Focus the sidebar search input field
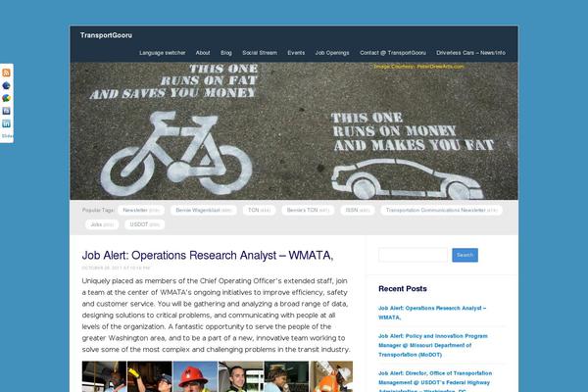Viewport: 588px width, 392px height. (x=413, y=255)
